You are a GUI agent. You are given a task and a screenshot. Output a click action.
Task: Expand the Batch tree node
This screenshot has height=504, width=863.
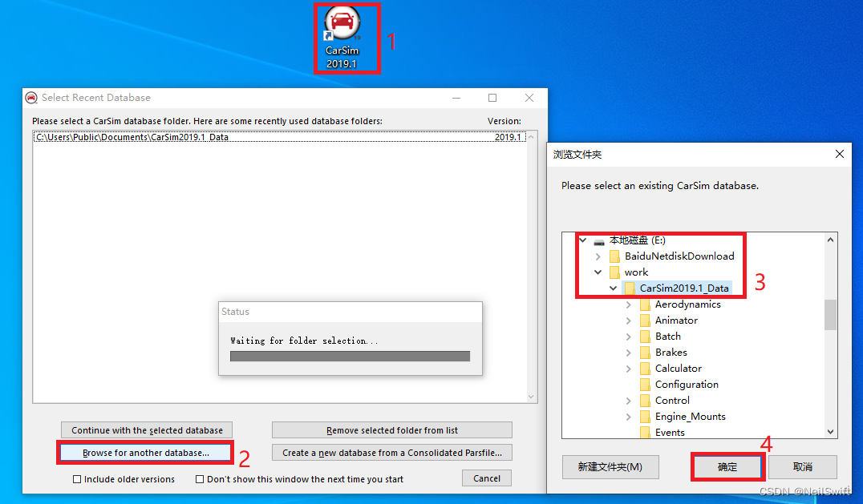[x=629, y=337]
